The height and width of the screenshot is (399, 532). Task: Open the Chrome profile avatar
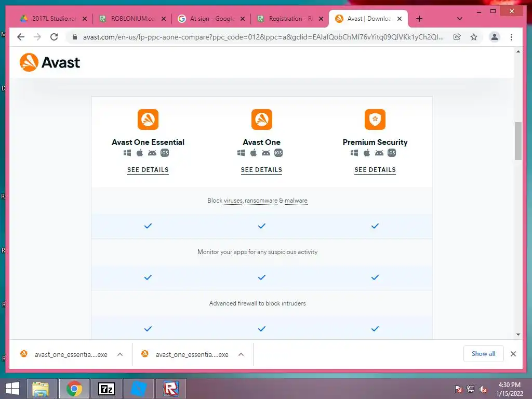[x=495, y=37]
